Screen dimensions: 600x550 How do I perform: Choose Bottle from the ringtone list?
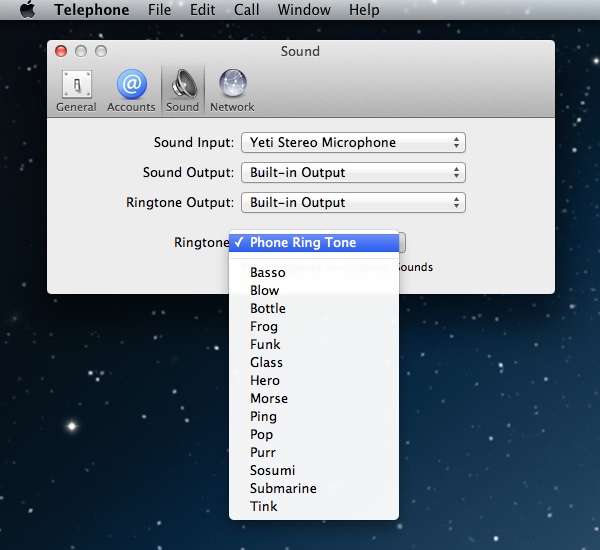click(314, 308)
